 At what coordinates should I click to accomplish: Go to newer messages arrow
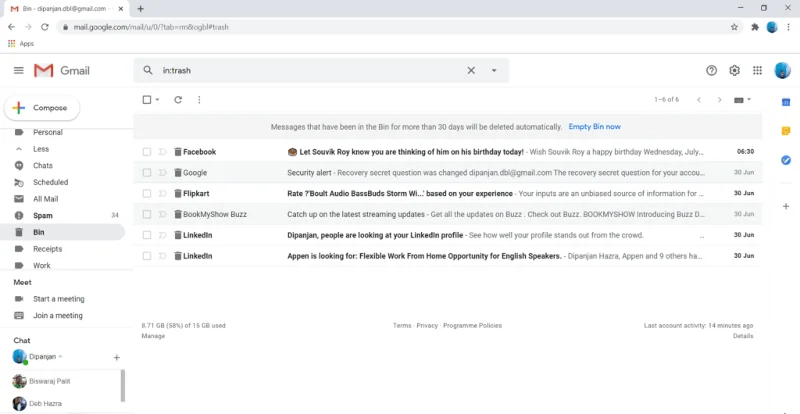698,100
